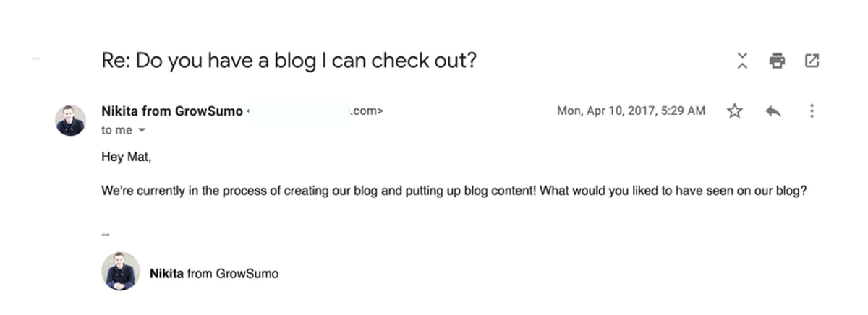The width and height of the screenshot is (868, 315).
Task: Click the 'Hey Mat,' greeting line
Action: [127, 157]
